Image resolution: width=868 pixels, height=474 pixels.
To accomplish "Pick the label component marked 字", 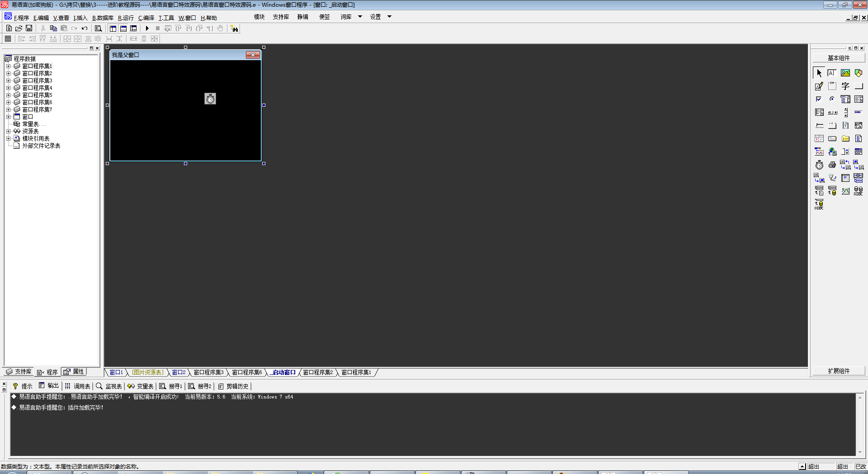I will (x=845, y=86).
